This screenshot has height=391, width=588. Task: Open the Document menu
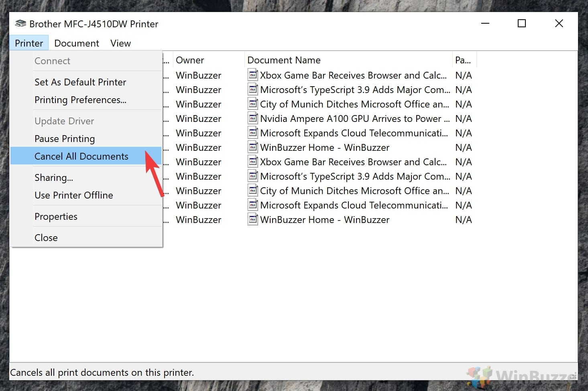[77, 43]
